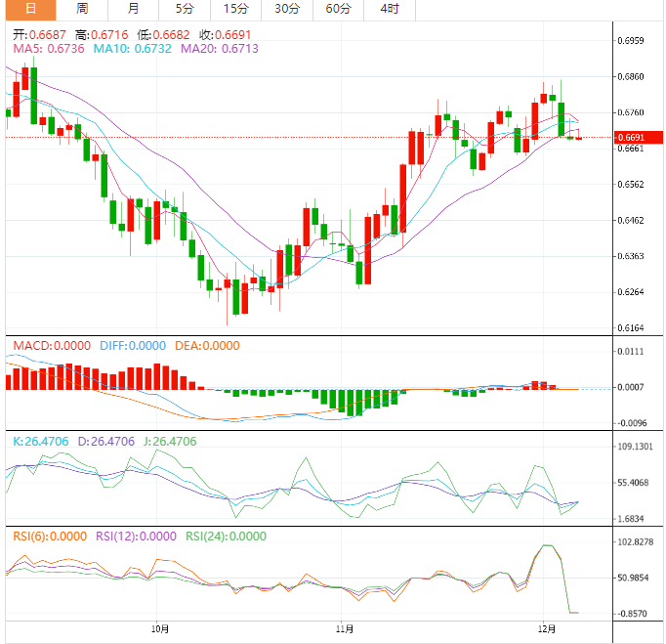
Task: Click the -0.8570 RSI axis label
Action: point(632,614)
